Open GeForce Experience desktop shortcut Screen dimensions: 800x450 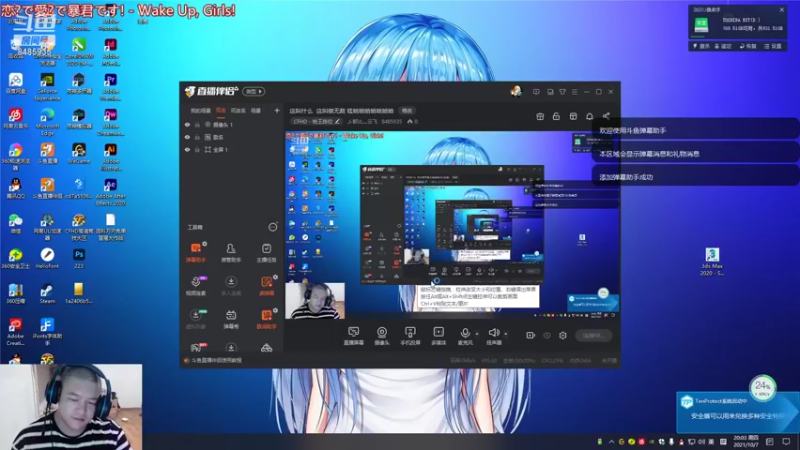[47, 87]
